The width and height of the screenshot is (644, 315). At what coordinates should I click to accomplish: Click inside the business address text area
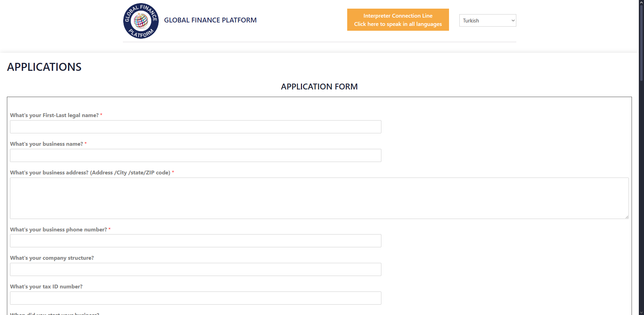[319, 198]
